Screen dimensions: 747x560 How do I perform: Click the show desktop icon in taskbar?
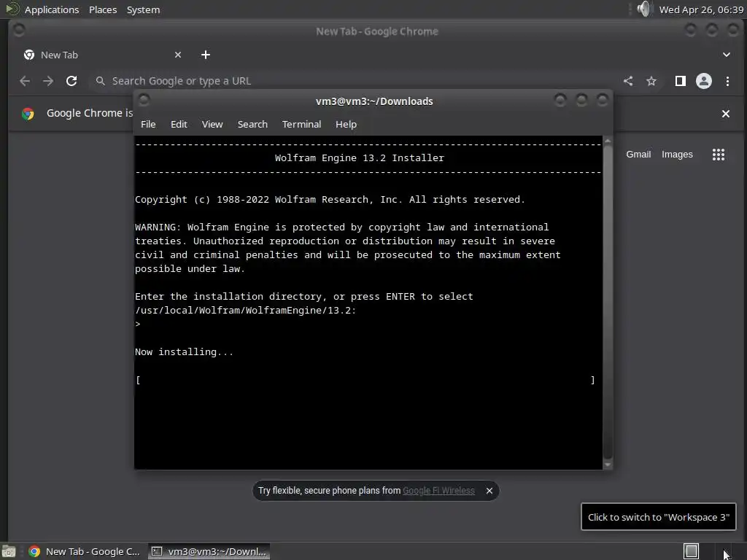[9, 551]
